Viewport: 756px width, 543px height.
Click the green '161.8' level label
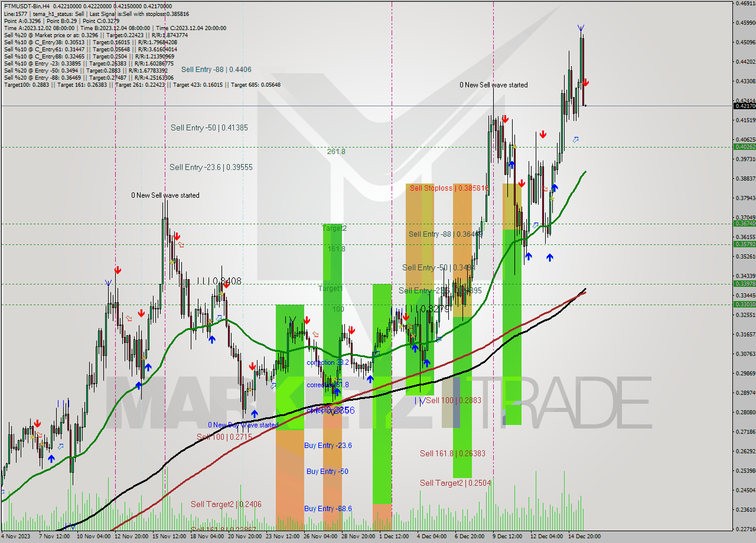pos(336,249)
